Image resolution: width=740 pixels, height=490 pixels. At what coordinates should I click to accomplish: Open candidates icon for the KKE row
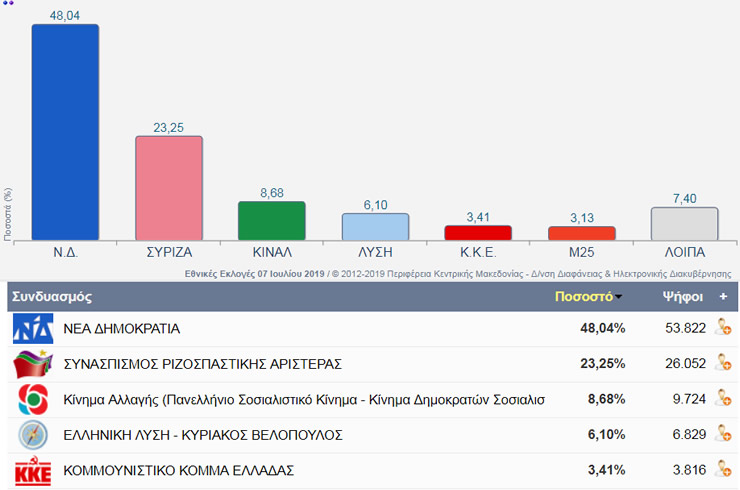(722, 471)
